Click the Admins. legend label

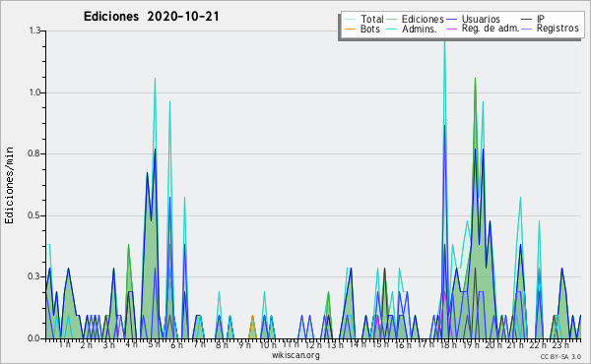tap(420, 29)
